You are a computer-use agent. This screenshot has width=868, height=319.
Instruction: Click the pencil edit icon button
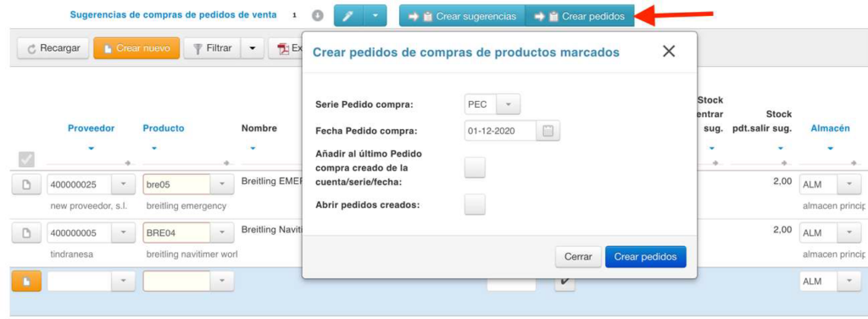348,16
